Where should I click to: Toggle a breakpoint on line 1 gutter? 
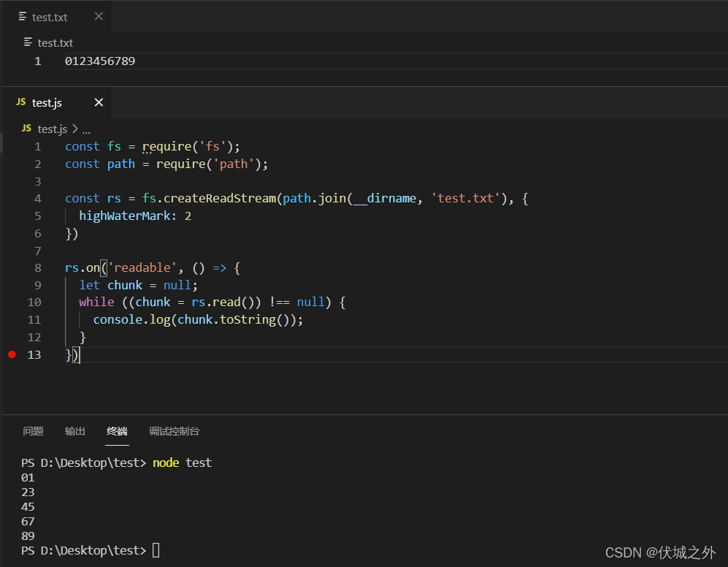12,146
